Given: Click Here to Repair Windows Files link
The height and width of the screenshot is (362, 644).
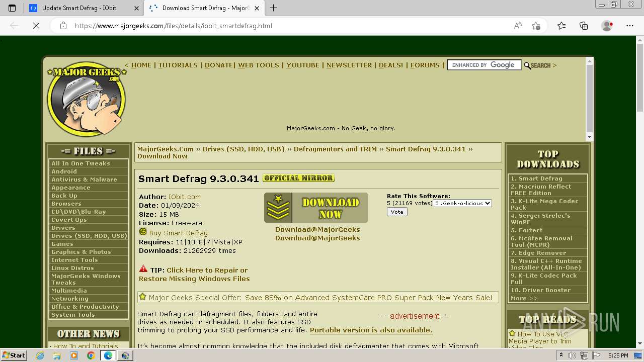Looking at the screenshot, I should tap(194, 275).
